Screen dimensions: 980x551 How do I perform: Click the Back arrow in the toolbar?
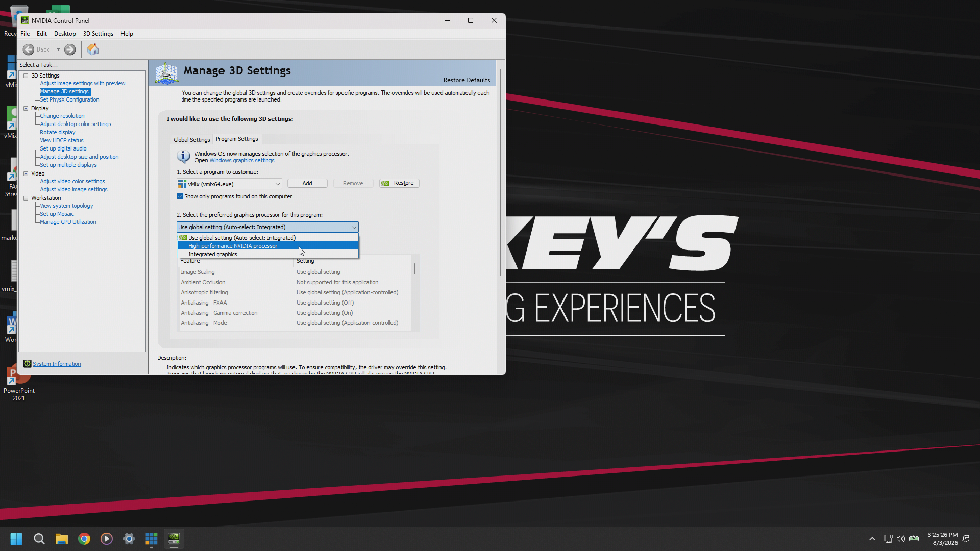(x=29, y=49)
